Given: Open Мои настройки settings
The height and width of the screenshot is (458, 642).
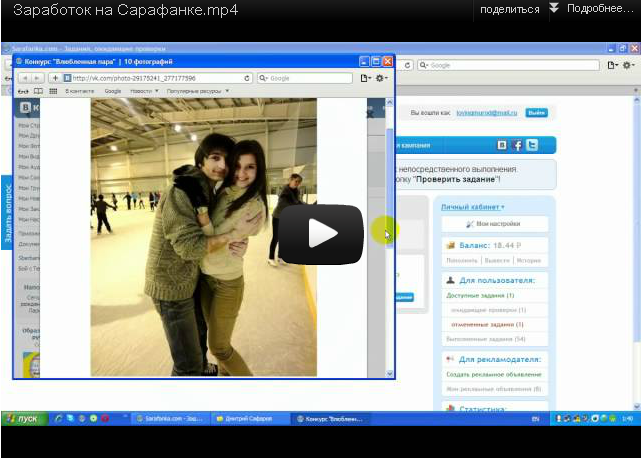Looking at the screenshot, I should point(494,224).
